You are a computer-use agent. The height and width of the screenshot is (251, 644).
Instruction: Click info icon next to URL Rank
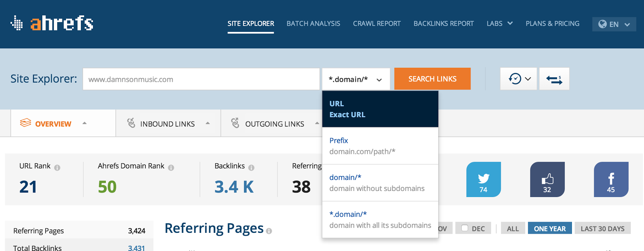coord(57,168)
